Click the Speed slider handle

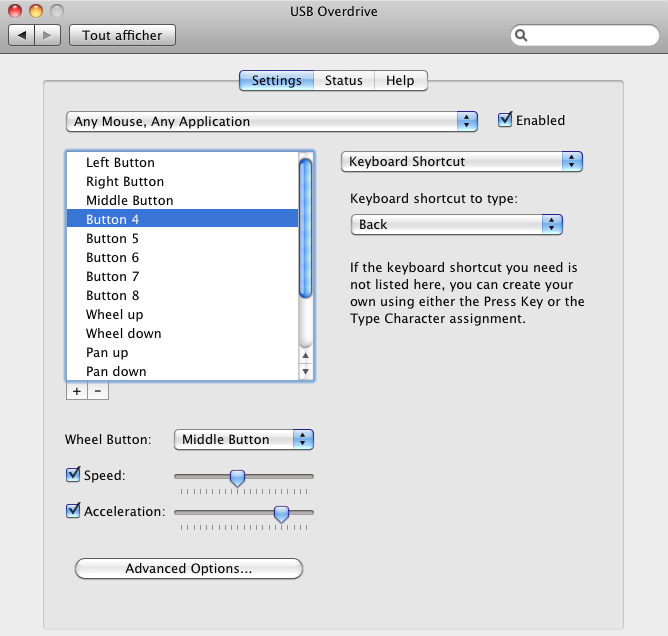[237, 478]
